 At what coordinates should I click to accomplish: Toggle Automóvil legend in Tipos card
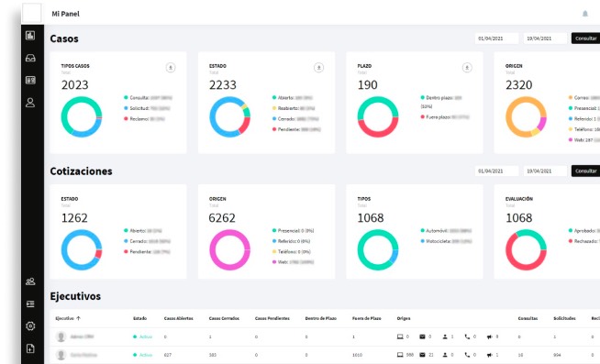pos(446,230)
